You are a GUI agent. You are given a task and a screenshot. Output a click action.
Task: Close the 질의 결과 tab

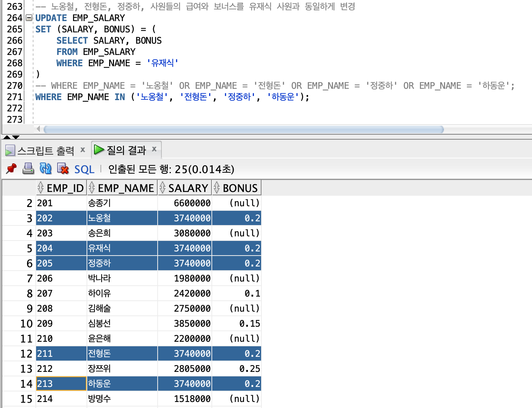154,149
